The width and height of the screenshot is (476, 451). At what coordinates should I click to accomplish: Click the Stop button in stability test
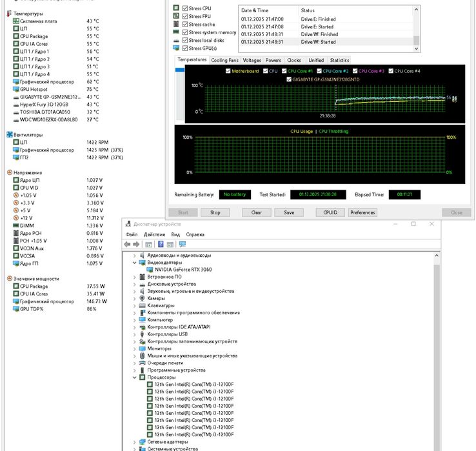[215, 212]
